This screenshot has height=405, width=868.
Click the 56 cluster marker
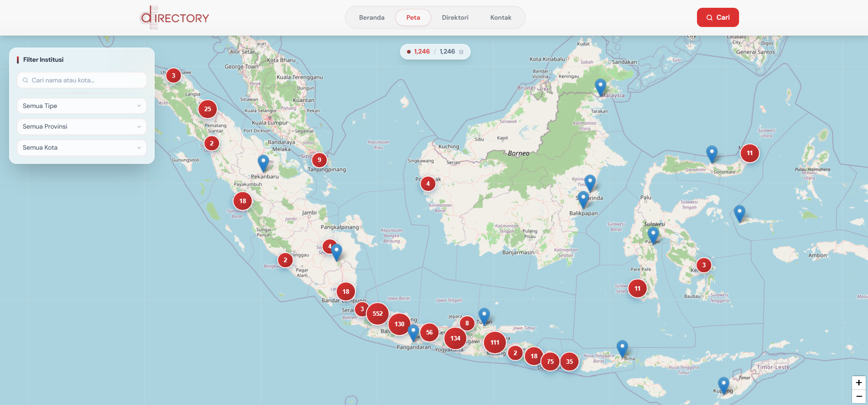429,333
